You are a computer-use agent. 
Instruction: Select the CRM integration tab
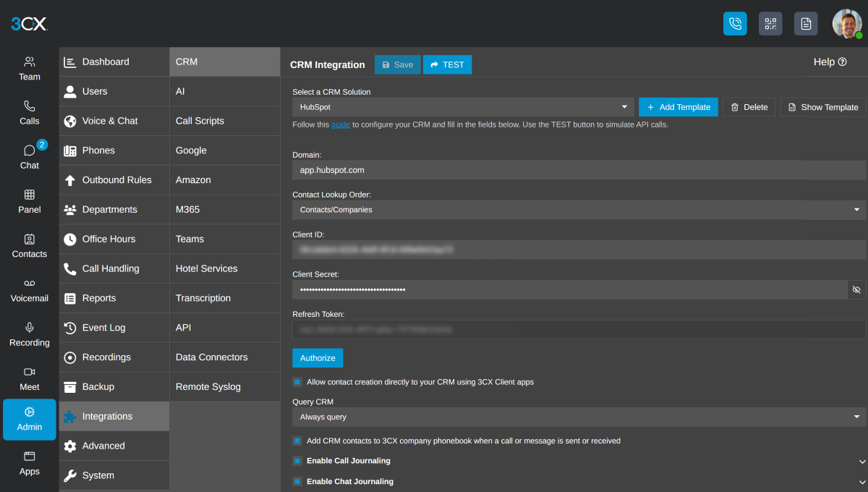225,61
